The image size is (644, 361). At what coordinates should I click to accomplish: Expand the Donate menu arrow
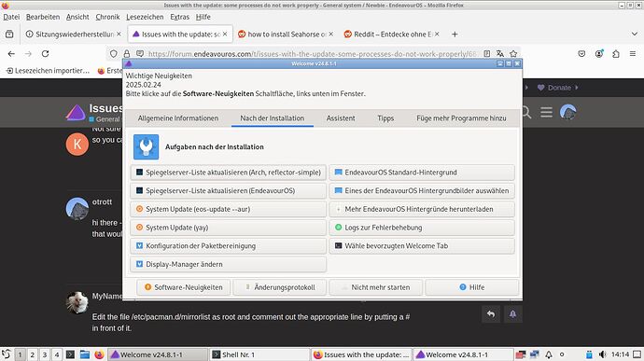click(x=577, y=88)
